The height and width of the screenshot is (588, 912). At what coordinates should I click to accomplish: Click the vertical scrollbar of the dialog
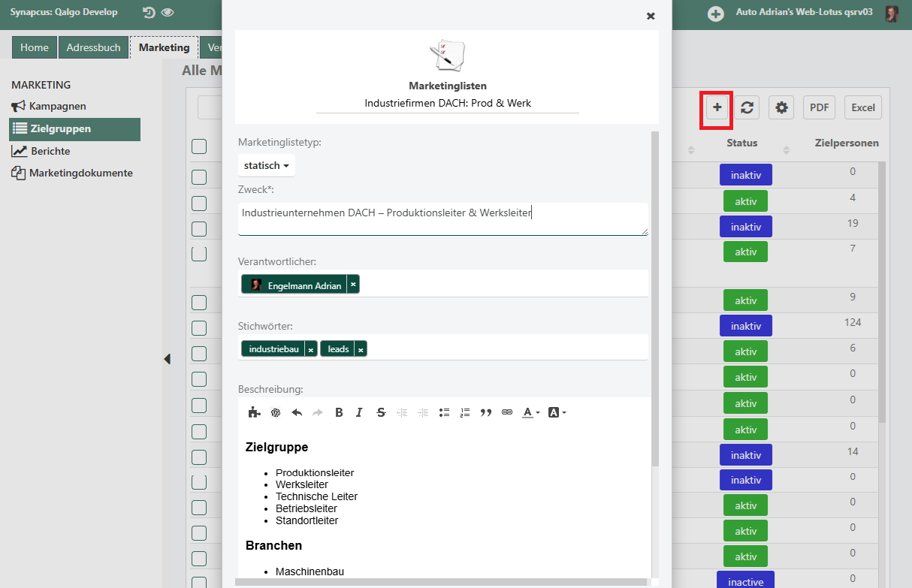654,299
